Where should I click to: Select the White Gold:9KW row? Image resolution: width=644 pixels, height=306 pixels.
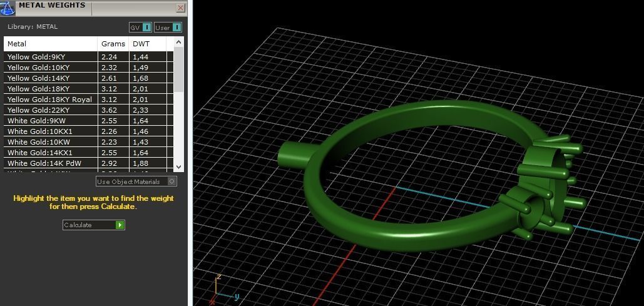point(88,121)
